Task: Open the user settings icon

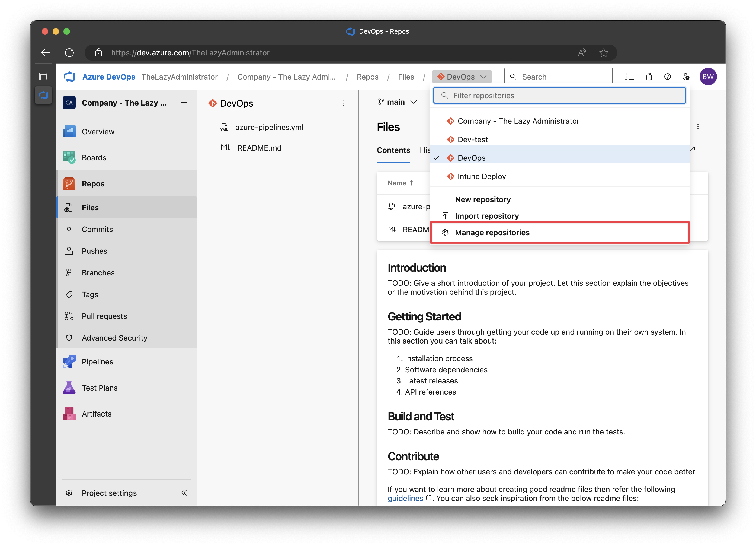Action: tap(686, 77)
